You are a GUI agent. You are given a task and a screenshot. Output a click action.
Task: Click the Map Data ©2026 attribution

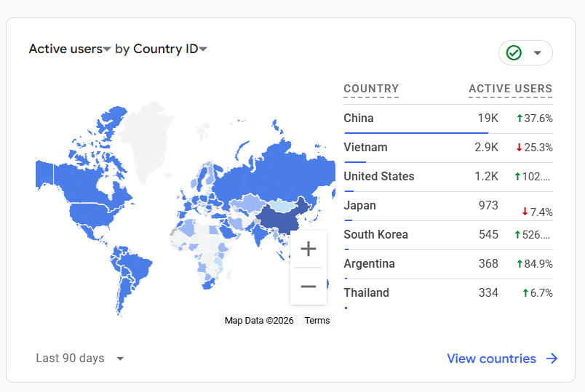(x=259, y=321)
